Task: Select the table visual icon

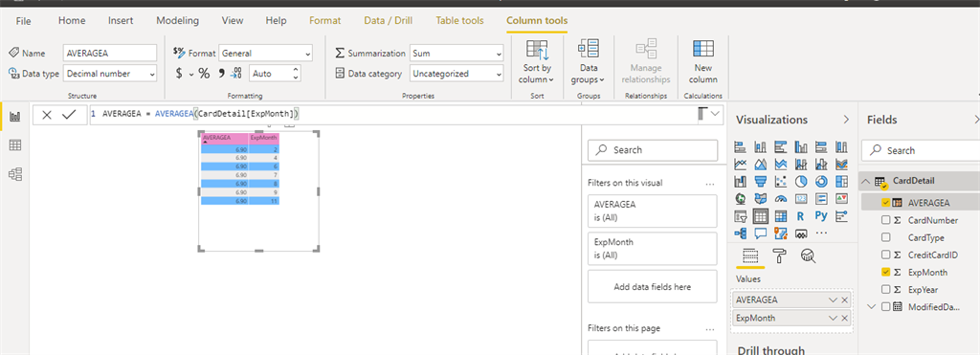Action: [x=761, y=217]
